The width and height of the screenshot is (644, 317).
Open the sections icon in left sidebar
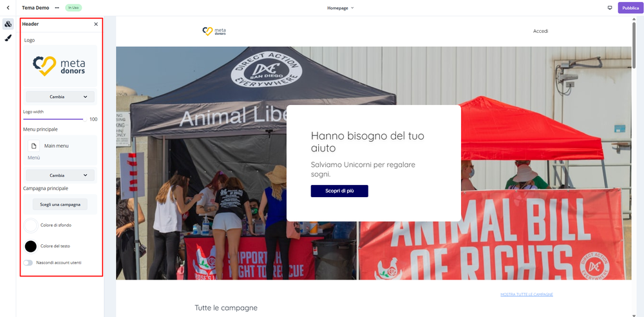(8, 24)
